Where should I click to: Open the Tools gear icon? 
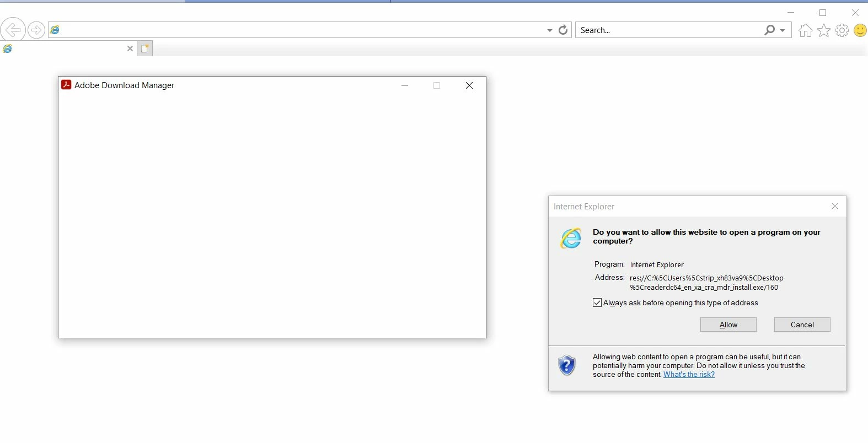pos(842,30)
